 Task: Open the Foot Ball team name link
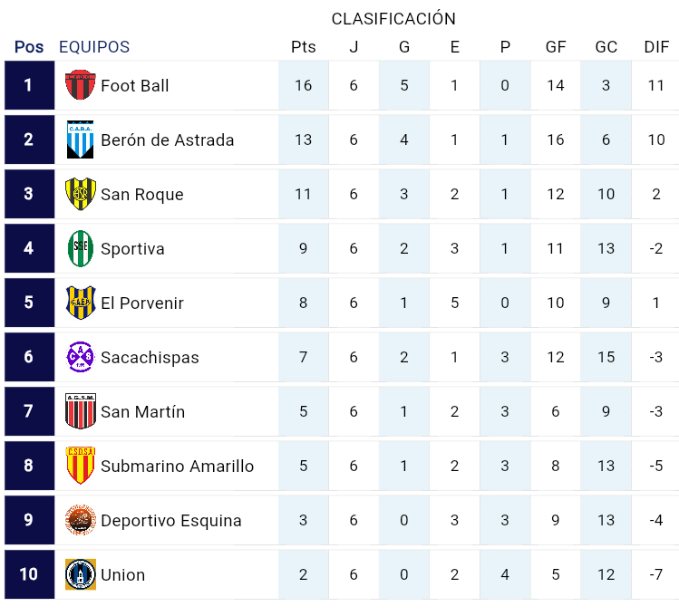135,85
